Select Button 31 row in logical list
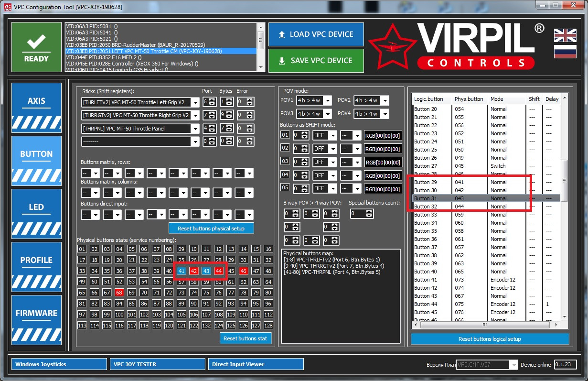Screen dimensions: 588x381 [486, 198]
